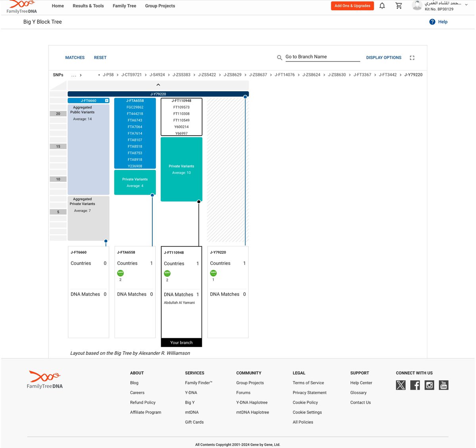Viewport: 476px width, 448px height.
Task: Focus the Go to Branch Name field
Action: [x=322, y=57]
